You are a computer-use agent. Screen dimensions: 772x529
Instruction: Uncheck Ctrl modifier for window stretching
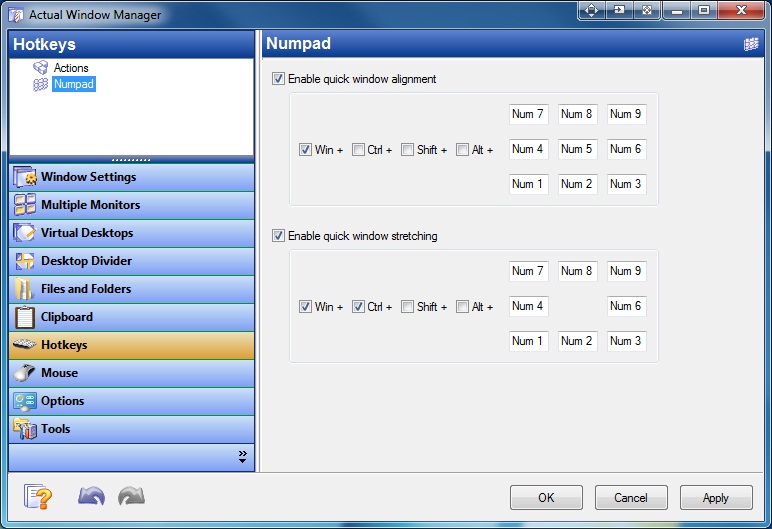(x=358, y=307)
